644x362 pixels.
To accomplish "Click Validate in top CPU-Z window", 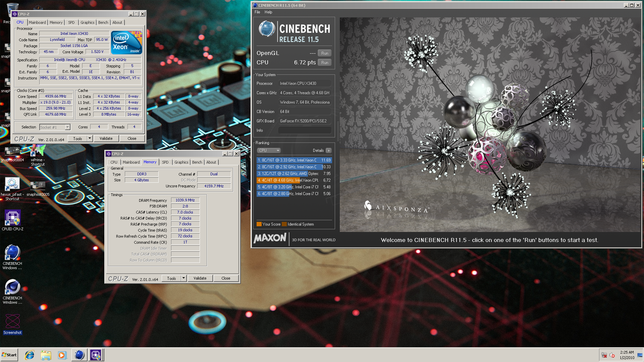I will [106, 138].
